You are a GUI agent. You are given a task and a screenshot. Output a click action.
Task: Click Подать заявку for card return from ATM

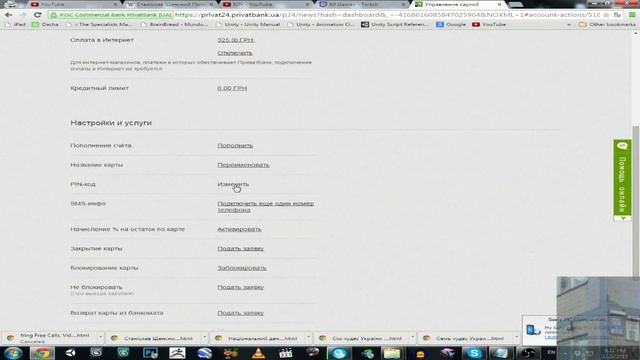(240, 313)
